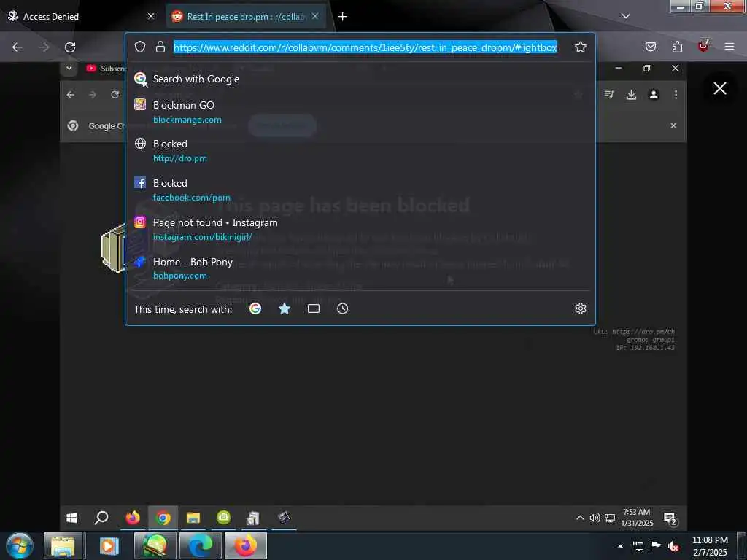Click Firefox icon on the inner Windows 10 taskbar
The height and width of the screenshot is (560, 747).
pyautogui.click(x=133, y=518)
